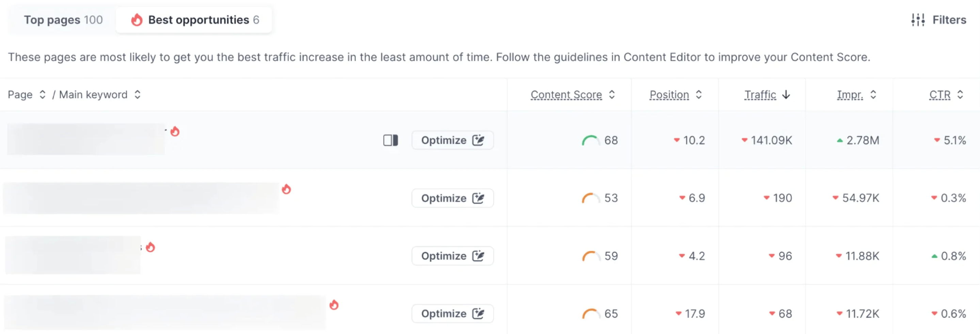Open the blurred page title in the second row
The width and height of the screenshot is (980, 334).
click(141, 198)
